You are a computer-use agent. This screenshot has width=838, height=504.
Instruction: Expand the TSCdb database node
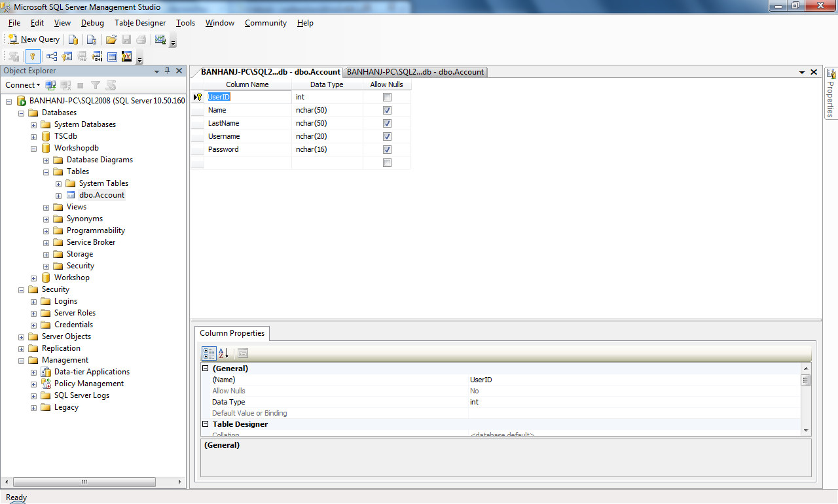pyautogui.click(x=33, y=136)
